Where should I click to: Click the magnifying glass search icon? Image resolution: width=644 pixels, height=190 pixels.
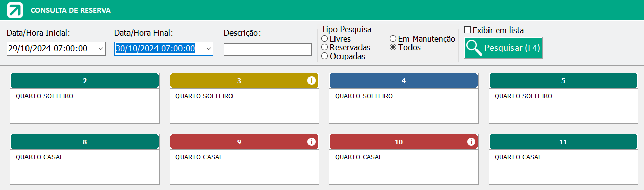click(x=474, y=48)
